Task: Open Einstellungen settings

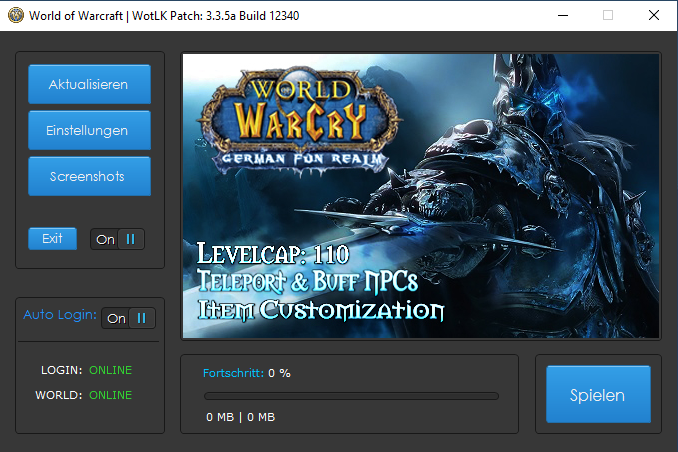Action: pos(90,130)
